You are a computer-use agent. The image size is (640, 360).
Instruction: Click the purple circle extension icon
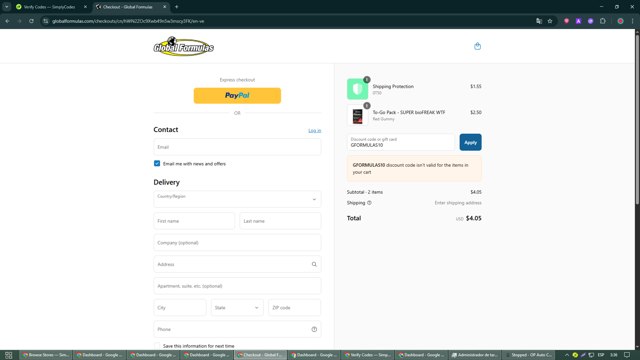point(590,21)
